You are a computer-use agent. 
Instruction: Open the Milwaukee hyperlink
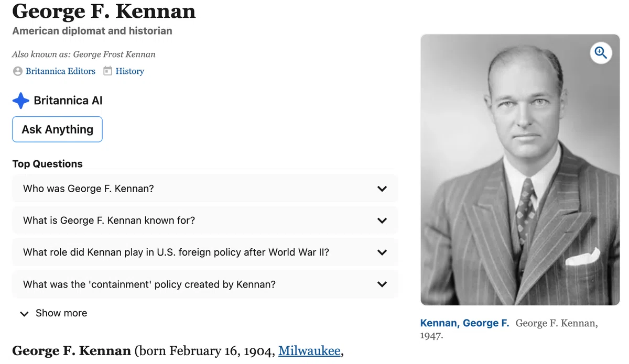pos(309,350)
